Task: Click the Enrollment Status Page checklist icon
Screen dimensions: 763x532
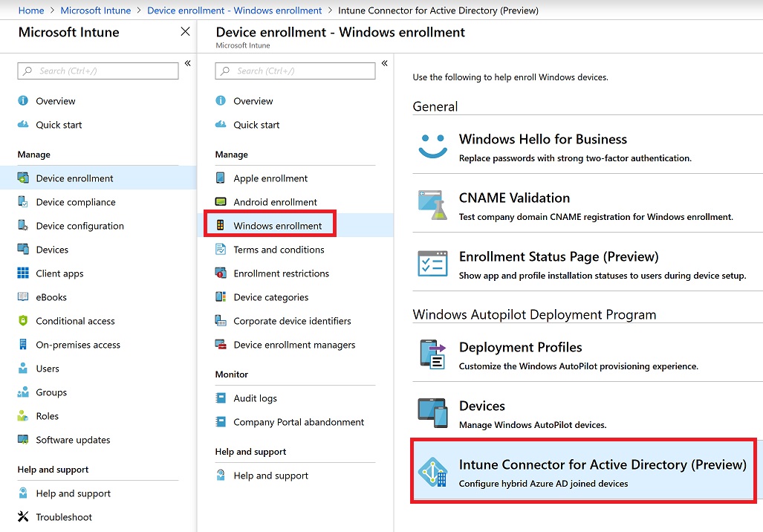Action: pos(432,263)
